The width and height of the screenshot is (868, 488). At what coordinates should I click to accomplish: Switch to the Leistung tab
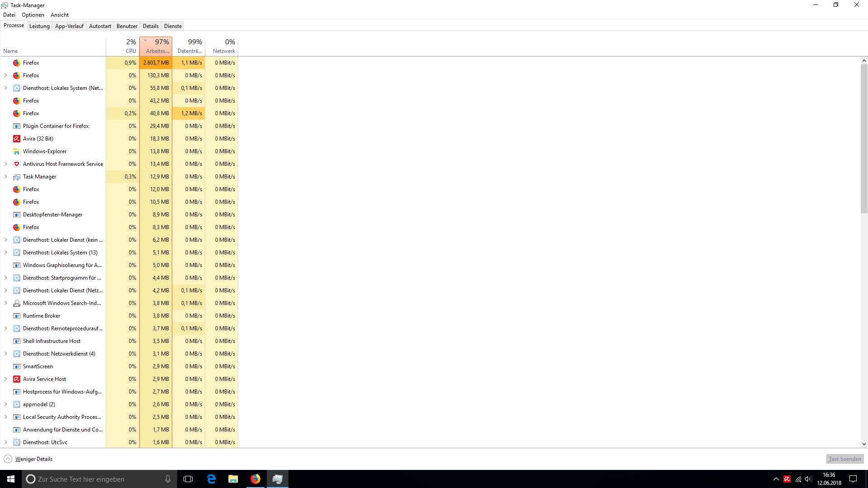39,26
